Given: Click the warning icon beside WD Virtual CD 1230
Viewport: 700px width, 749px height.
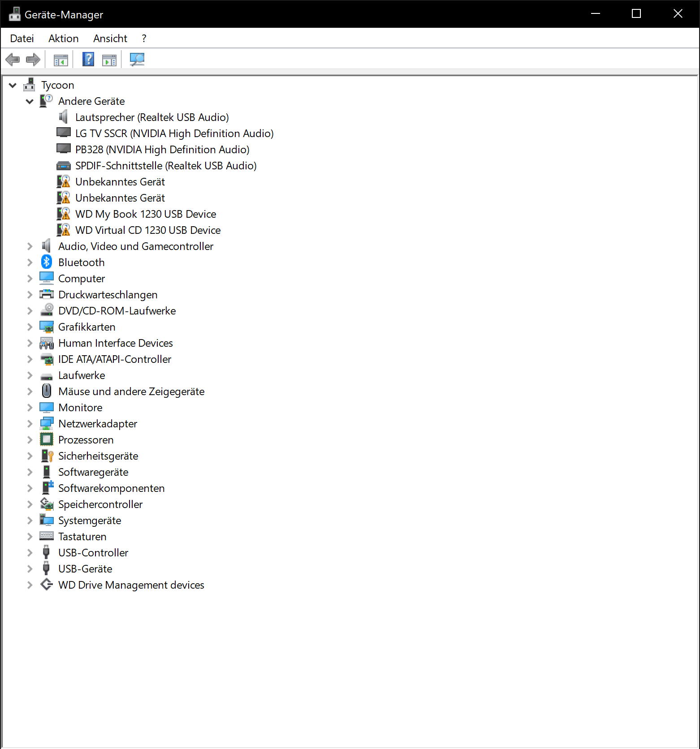Looking at the screenshot, I should [64, 230].
